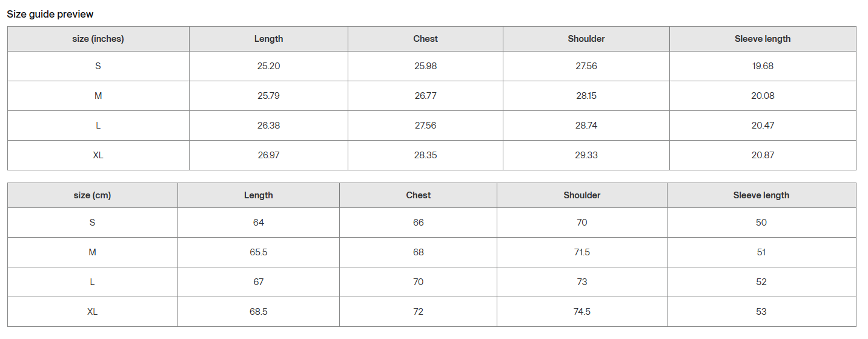Click the 65.5 length cell
The image size is (868, 339).
[259, 252]
